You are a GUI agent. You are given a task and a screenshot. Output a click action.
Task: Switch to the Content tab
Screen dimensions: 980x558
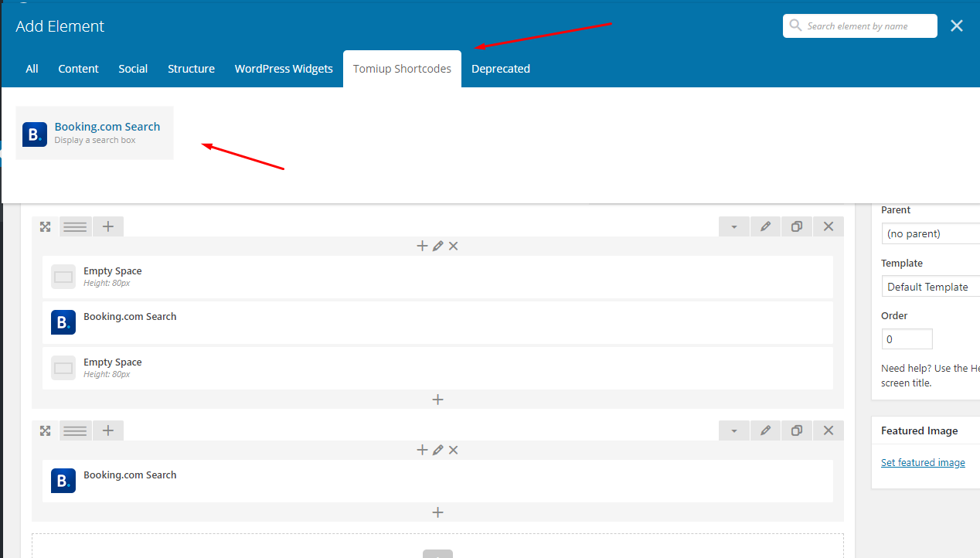pos(78,69)
